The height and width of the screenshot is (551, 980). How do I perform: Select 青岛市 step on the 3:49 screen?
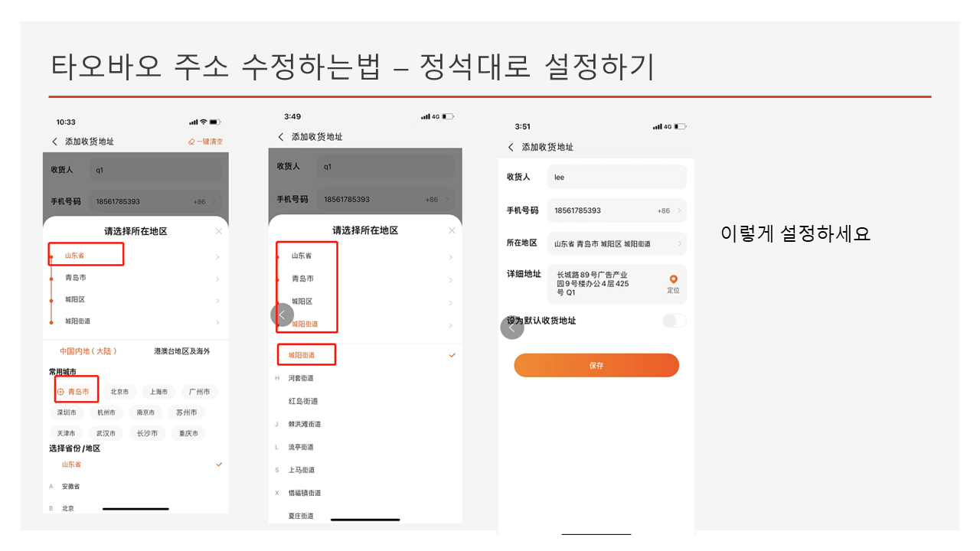coord(302,279)
